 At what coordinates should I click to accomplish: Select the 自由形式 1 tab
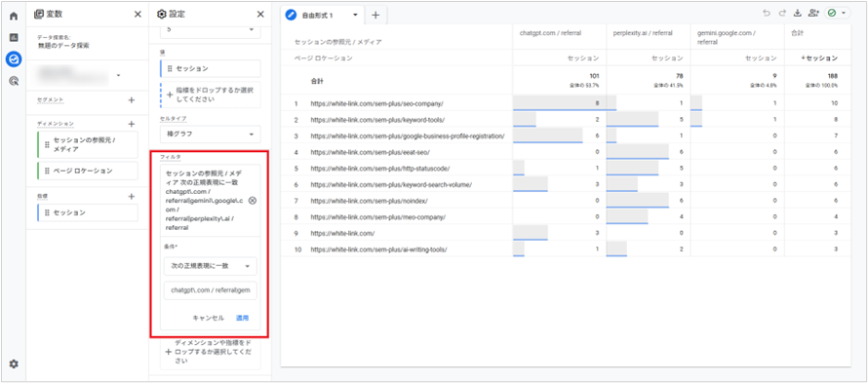point(317,16)
